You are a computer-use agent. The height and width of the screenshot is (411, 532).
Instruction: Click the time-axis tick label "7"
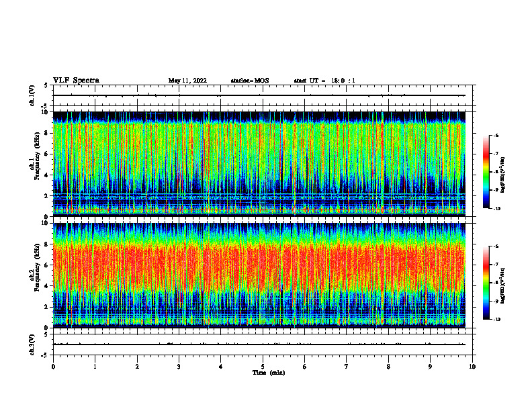click(x=347, y=367)
